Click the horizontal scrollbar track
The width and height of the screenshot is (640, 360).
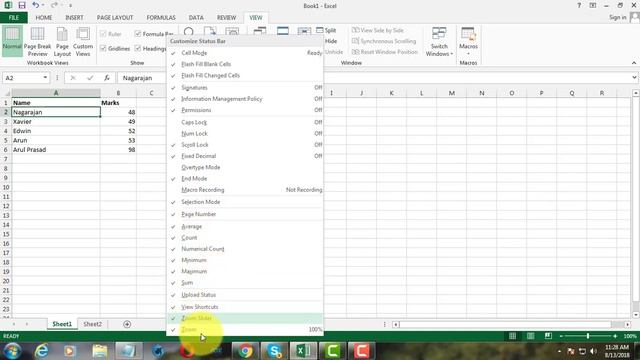click(506, 324)
